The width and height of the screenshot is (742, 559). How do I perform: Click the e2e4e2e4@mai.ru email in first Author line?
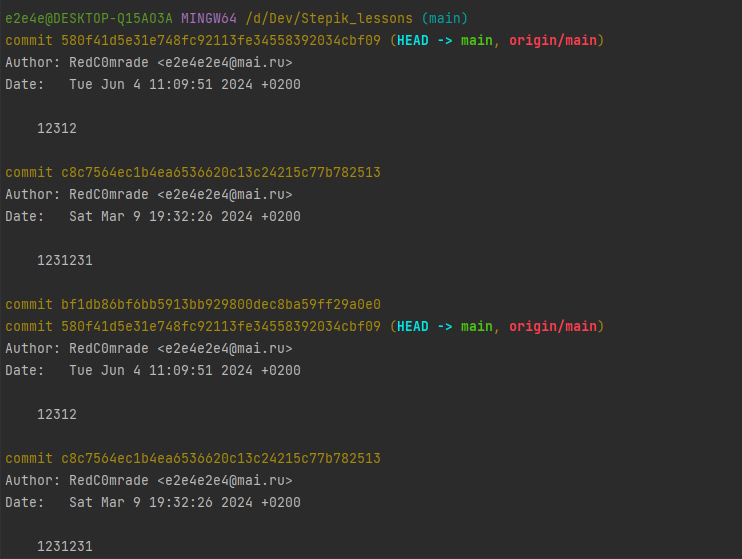pos(224,62)
